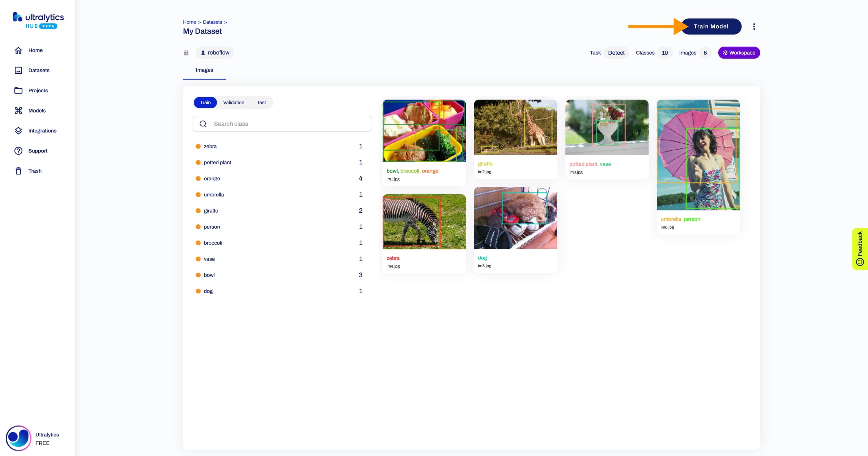Expand the Images section tab

click(x=204, y=69)
